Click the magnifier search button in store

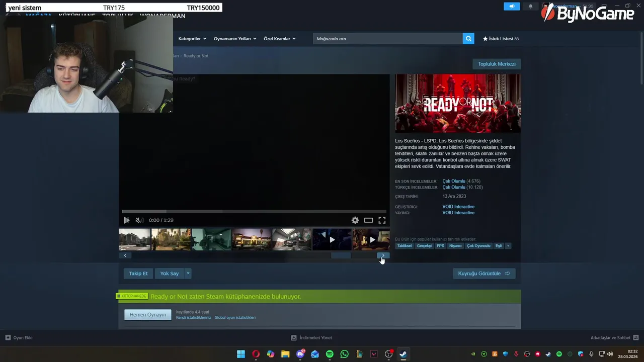point(468,39)
